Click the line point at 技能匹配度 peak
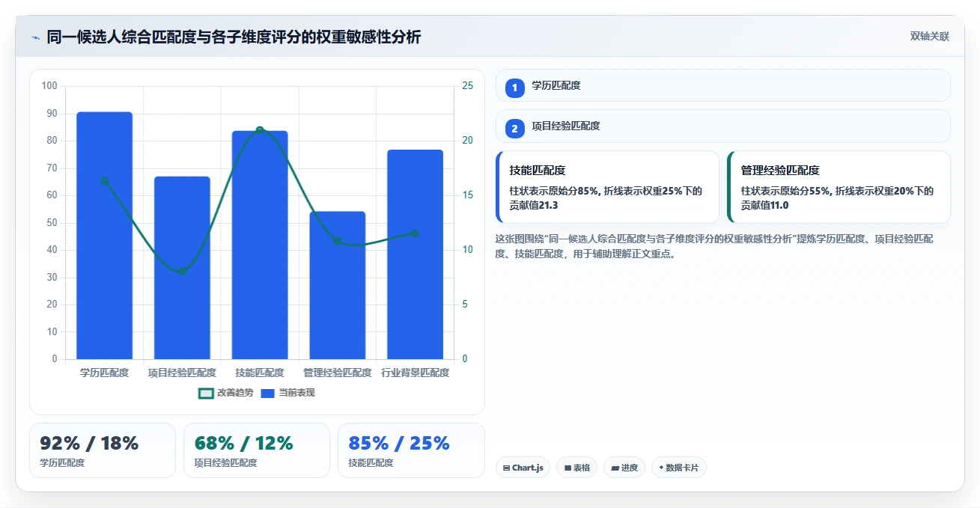Image resolution: width=980 pixels, height=508 pixels. (x=260, y=130)
